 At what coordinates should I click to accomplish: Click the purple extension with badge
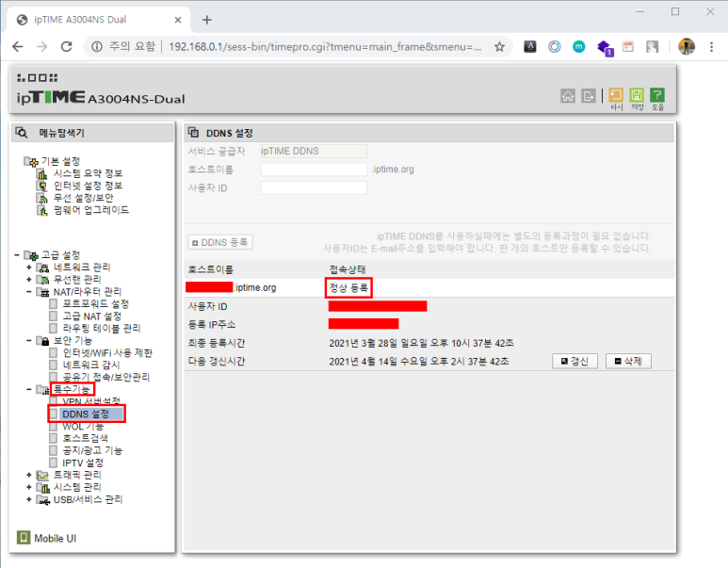(605, 47)
